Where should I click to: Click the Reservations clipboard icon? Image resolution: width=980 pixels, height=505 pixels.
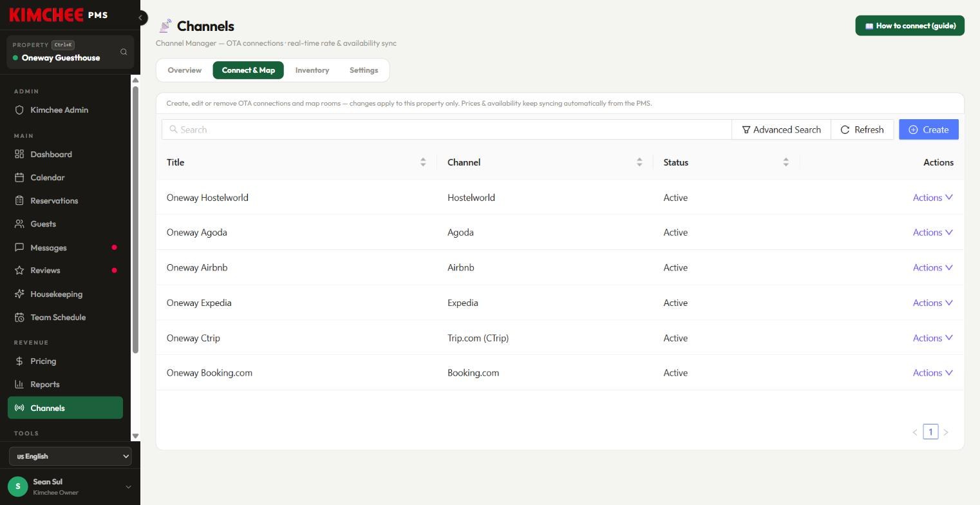19,201
